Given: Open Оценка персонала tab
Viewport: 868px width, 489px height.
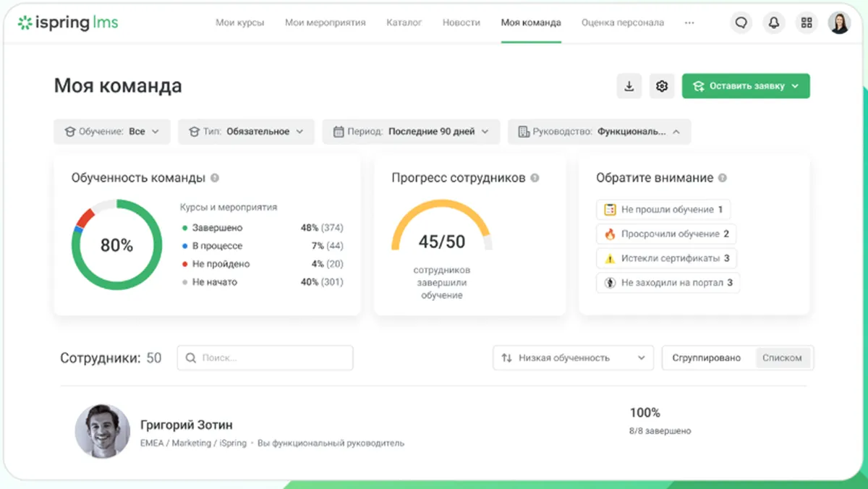Looking at the screenshot, I should (x=623, y=22).
